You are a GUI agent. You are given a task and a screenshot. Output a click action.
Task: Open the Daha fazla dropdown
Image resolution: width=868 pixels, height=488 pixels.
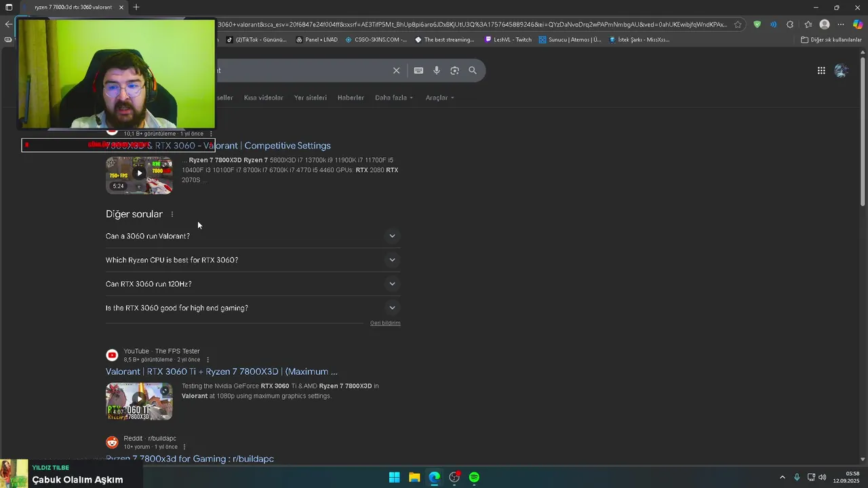[x=393, y=98]
